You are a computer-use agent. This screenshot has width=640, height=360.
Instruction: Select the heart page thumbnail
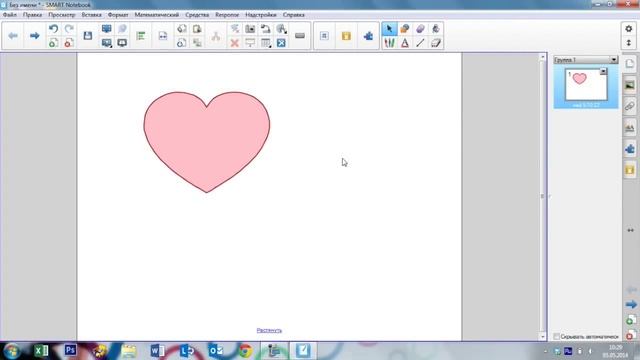[586, 84]
